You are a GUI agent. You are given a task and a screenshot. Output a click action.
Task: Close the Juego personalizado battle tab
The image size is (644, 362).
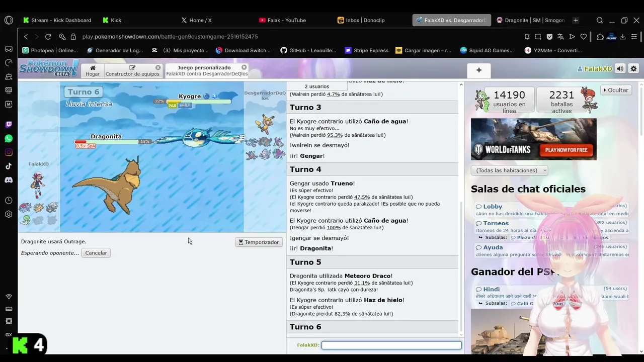[x=244, y=67]
